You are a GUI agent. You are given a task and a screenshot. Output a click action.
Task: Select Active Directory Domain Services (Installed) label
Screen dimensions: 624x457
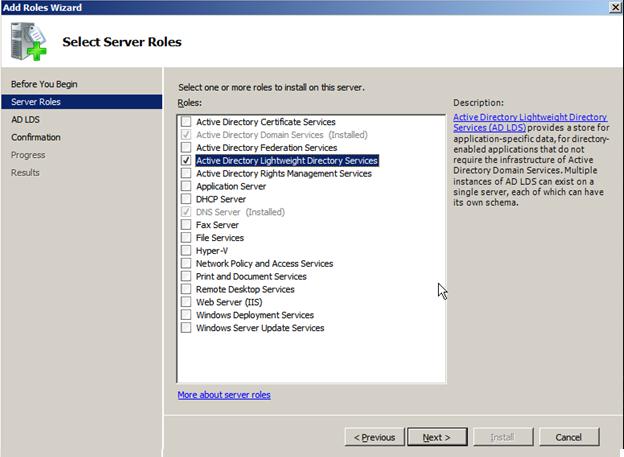click(x=282, y=135)
